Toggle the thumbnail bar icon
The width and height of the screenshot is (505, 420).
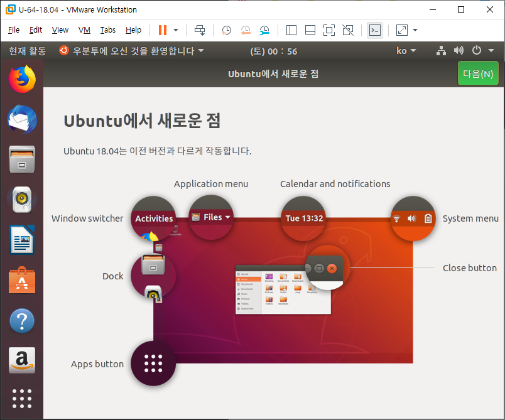310,30
